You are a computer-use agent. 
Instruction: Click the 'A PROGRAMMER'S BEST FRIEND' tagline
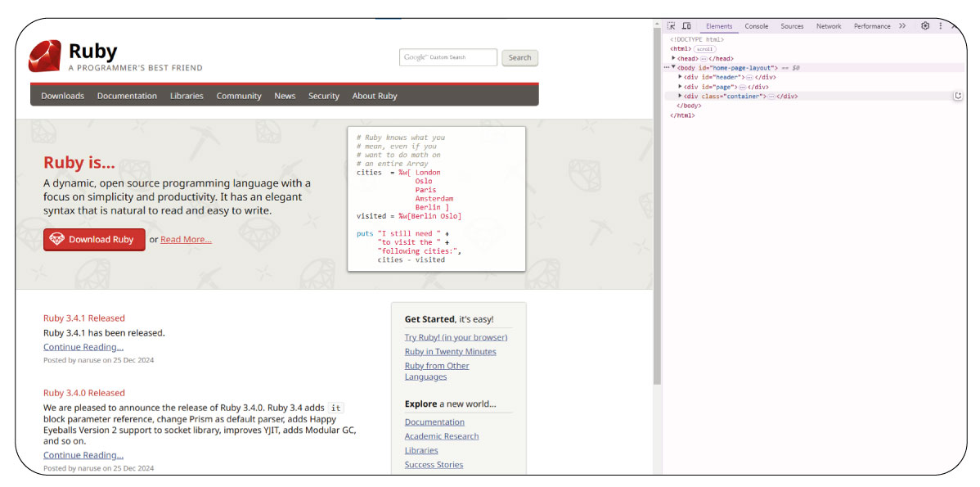(x=135, y=68)
